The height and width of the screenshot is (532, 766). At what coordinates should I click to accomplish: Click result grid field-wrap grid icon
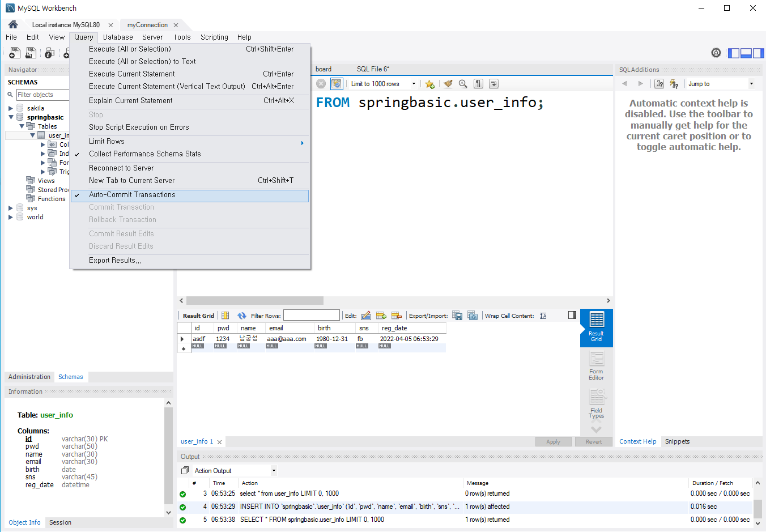click(x=225, y=316)
